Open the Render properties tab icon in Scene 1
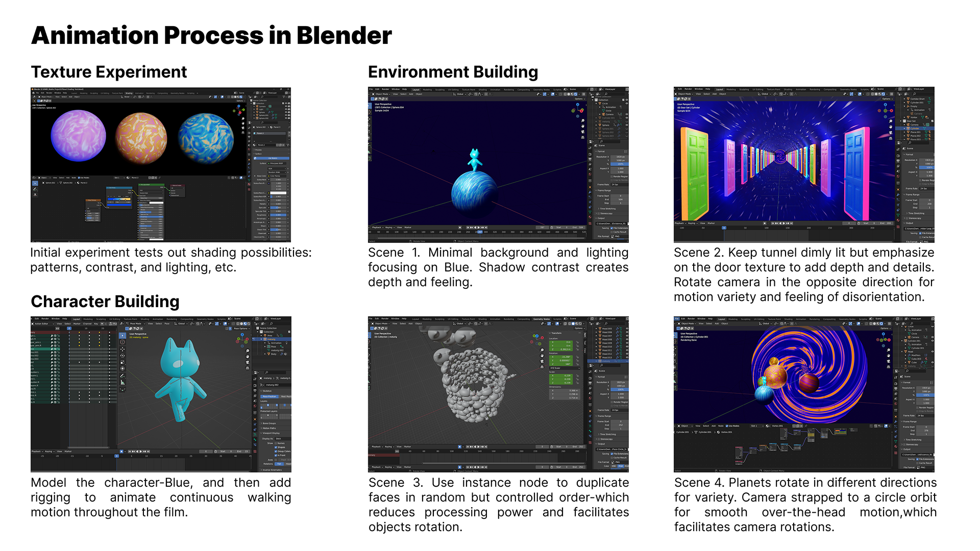The width and height of the screenshot is (980, 551). (x=590, y=154)
